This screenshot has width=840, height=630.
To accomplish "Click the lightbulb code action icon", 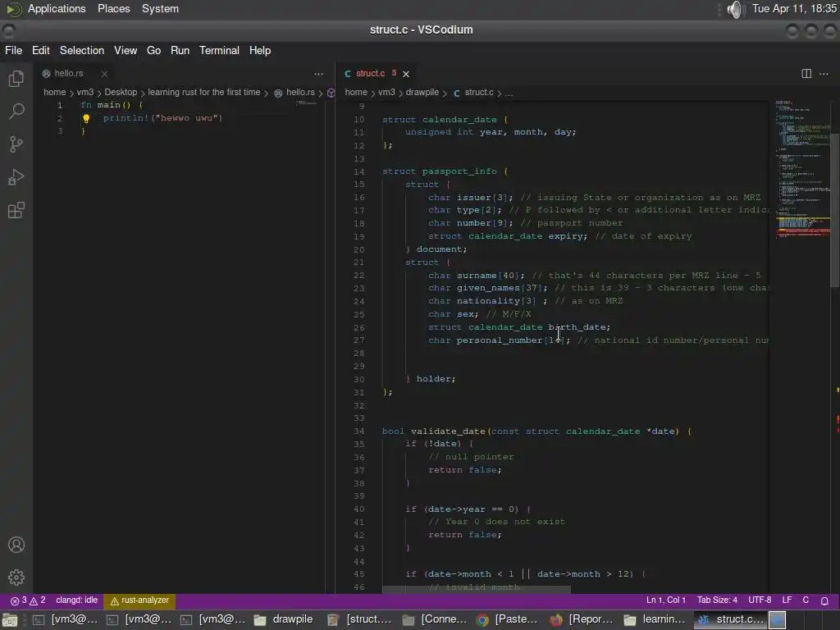I will pos(85,118).
